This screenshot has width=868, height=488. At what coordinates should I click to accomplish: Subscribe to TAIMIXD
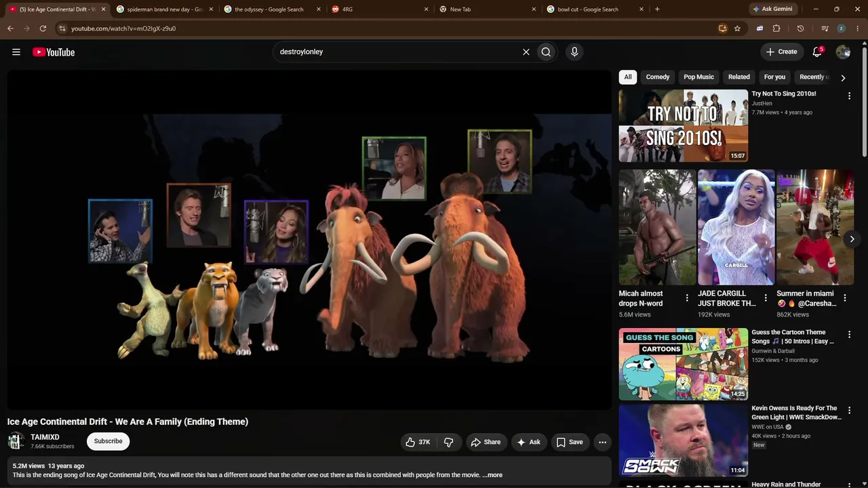coord(108,441)
